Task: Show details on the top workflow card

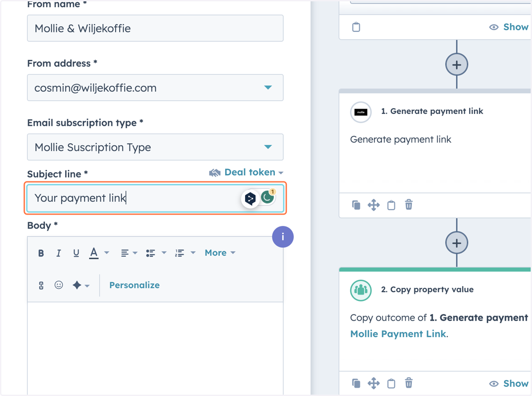Action: (x=509, y=27)
